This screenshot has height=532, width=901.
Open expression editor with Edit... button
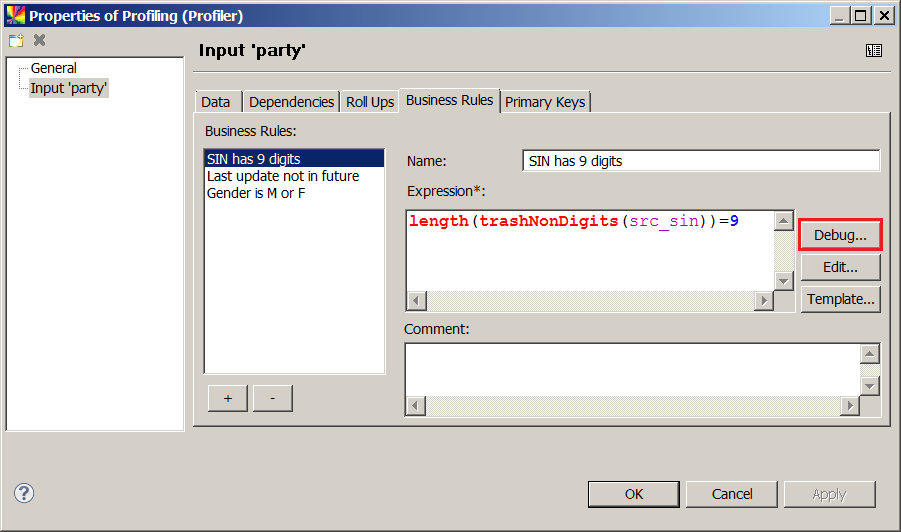(x=840, y=267)
